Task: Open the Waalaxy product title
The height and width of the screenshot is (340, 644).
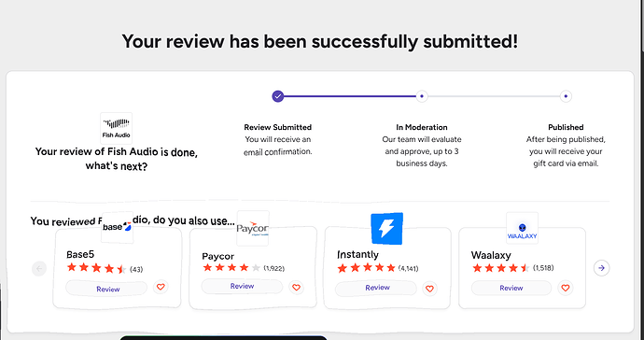Action: point(491,255)
